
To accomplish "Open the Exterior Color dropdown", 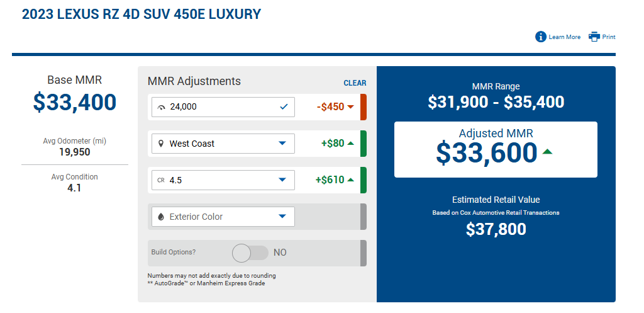I will [223, 217].
